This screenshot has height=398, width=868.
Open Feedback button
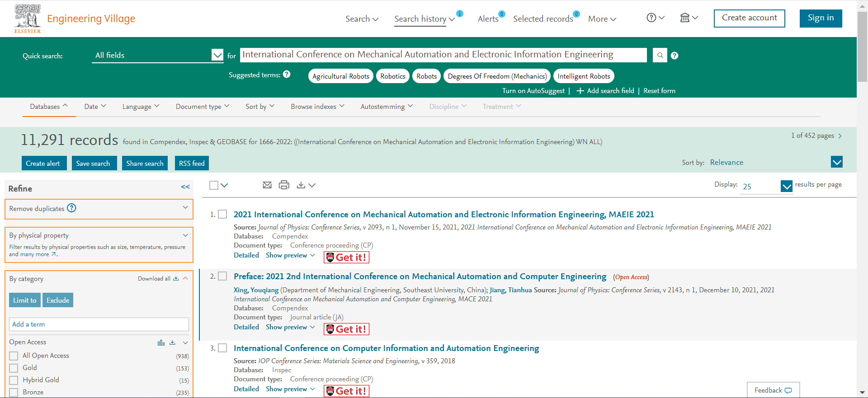pos(773,390)
